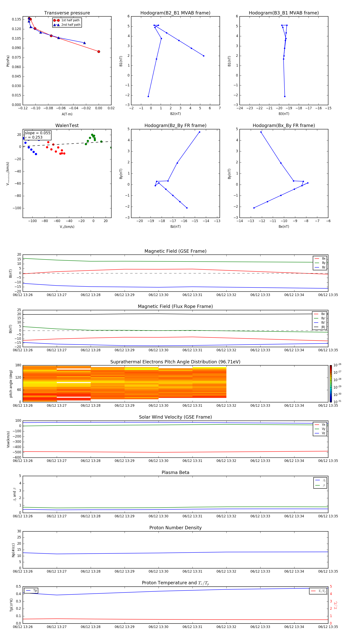The width and height of the screenshot is (351, 644).
Task: Click the Suprathermal Electrons Pitch Angle title
Action: [175, 362]
